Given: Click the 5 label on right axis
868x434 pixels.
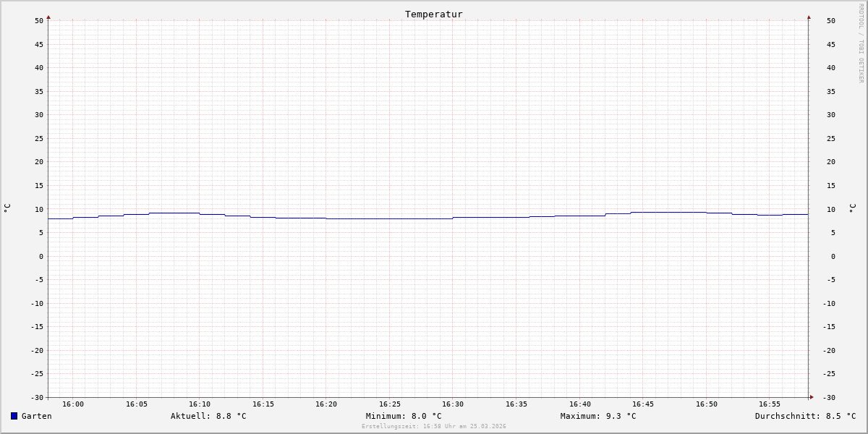Looking at the screenshot, I should point(833,232).
